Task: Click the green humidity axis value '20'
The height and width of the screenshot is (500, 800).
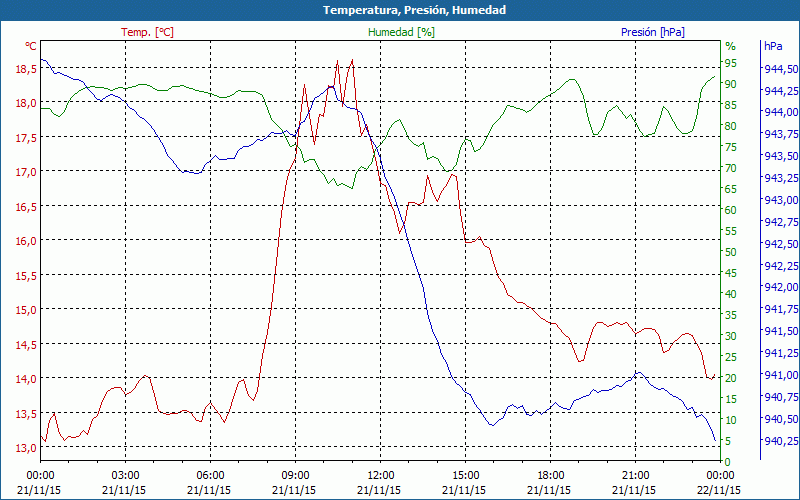Action: point(731,378)
